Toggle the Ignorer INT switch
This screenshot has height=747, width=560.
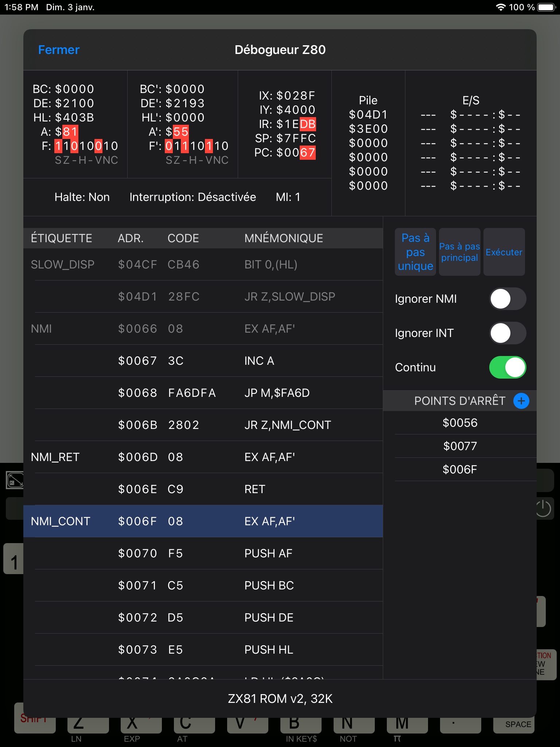tap(507, 333)
